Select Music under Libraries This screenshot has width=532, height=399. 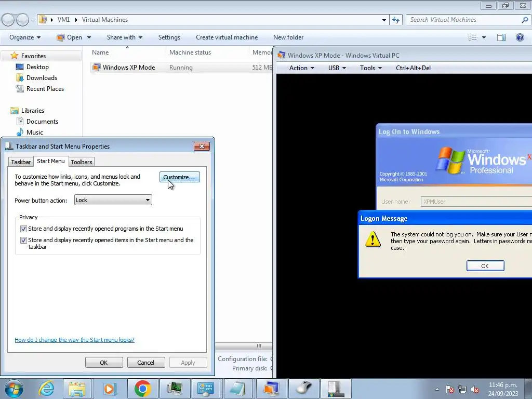click(x=35, y=132)
